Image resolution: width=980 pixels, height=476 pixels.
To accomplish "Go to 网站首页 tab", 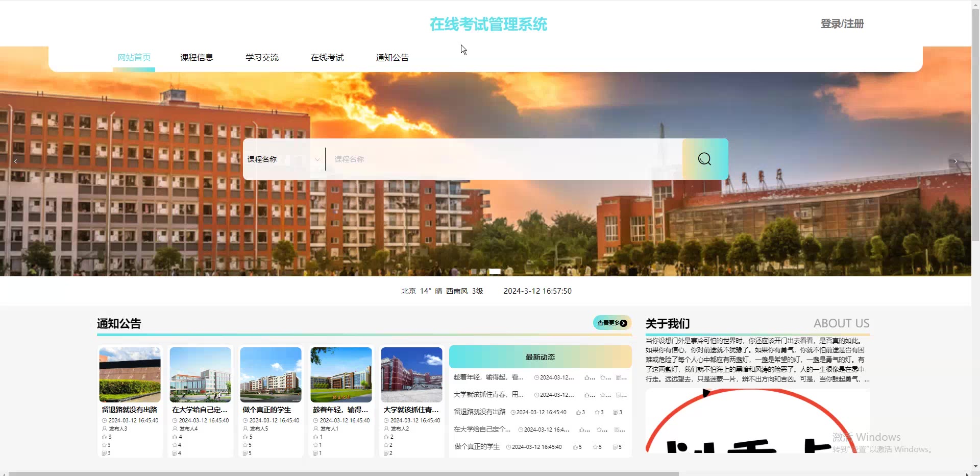I will coord(134,58).
